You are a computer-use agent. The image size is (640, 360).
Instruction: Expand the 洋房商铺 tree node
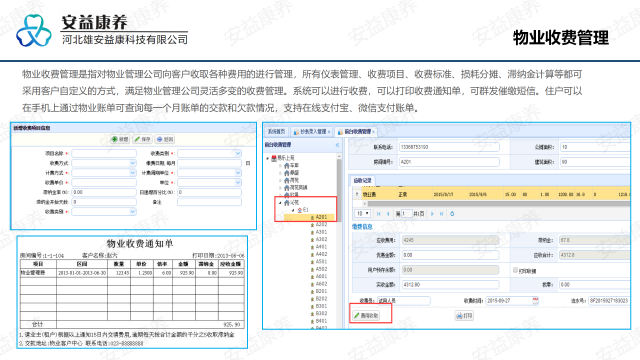[x=280, y=187]
